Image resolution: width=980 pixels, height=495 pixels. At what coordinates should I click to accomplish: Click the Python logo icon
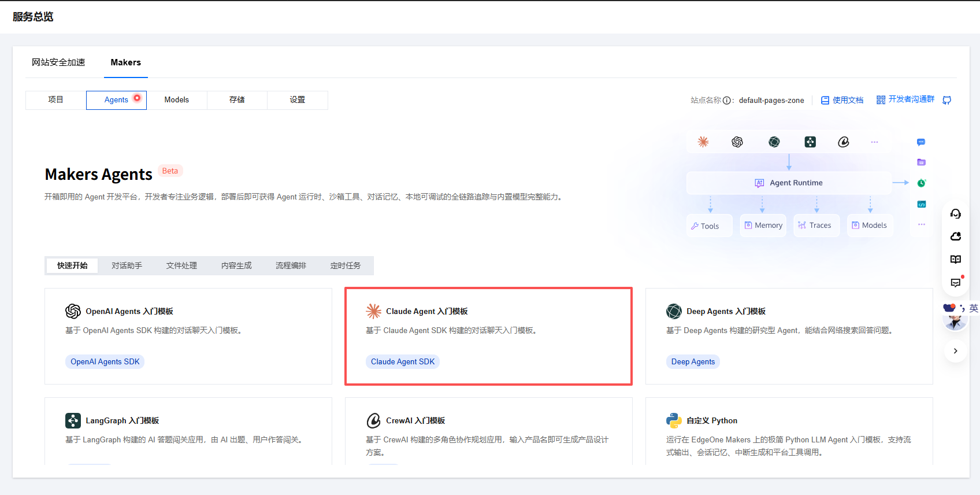674,420
